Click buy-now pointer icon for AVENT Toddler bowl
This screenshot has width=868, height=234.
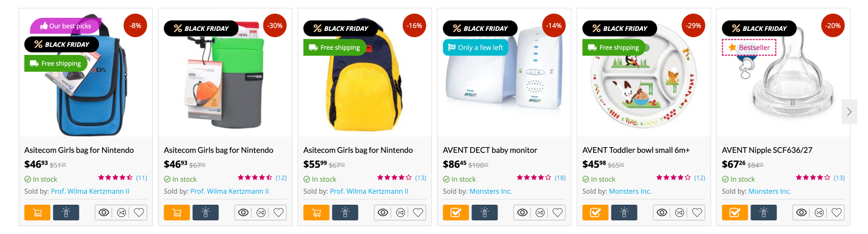point(624,213)
